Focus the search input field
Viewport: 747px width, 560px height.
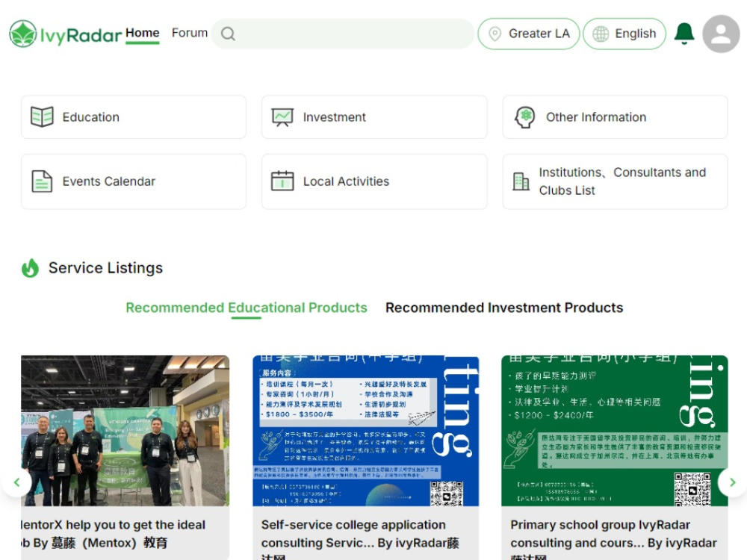pos(343,34)
